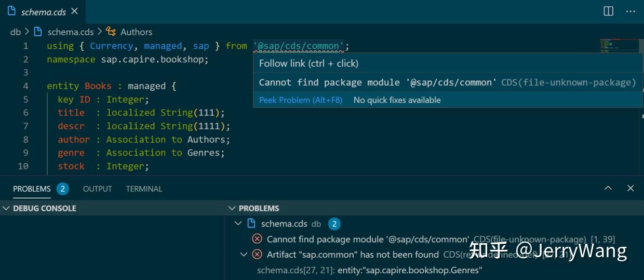Select the Problems tab

[x=32, y=189]
